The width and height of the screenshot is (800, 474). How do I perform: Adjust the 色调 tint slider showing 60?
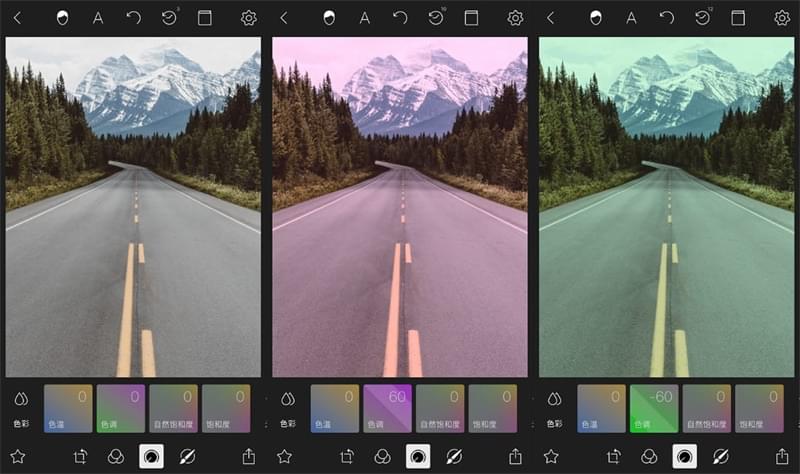tap(387, 408)
